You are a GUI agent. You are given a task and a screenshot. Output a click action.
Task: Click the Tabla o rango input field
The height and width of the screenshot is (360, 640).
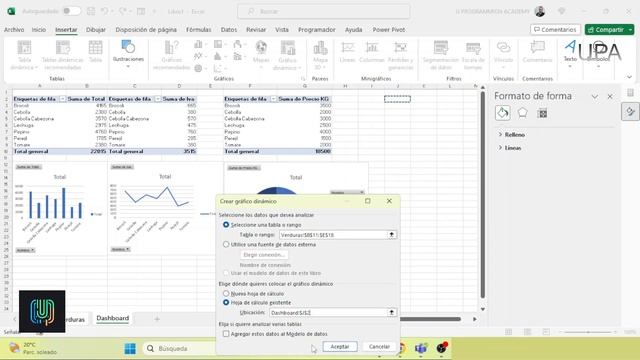point(333,235)
